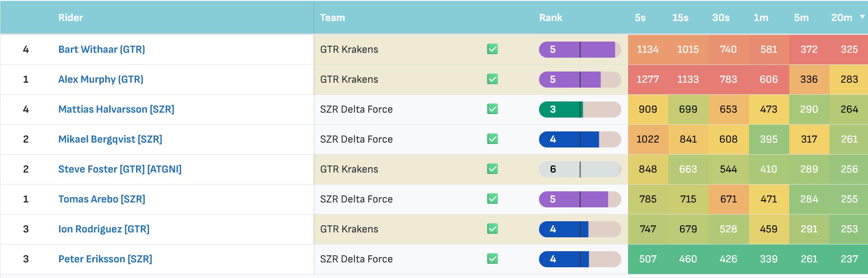This screenshot has width=868, height=278.
Task: Click Ion Rodriguez's blue rank 4 badge
Action: coord(580,229)
